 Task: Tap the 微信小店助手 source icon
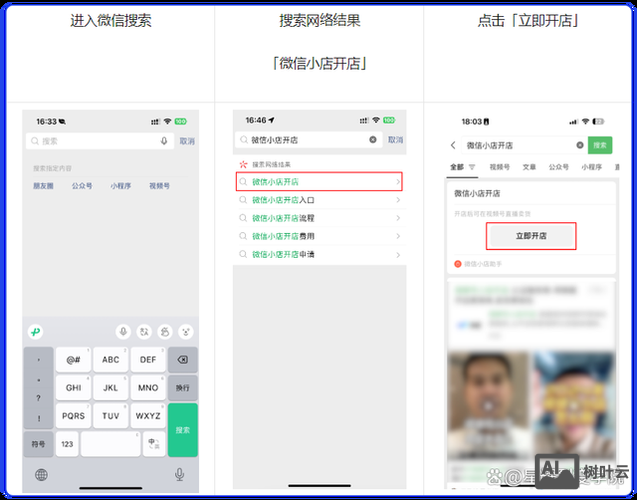pyautogui.click(x=458, y=264)
